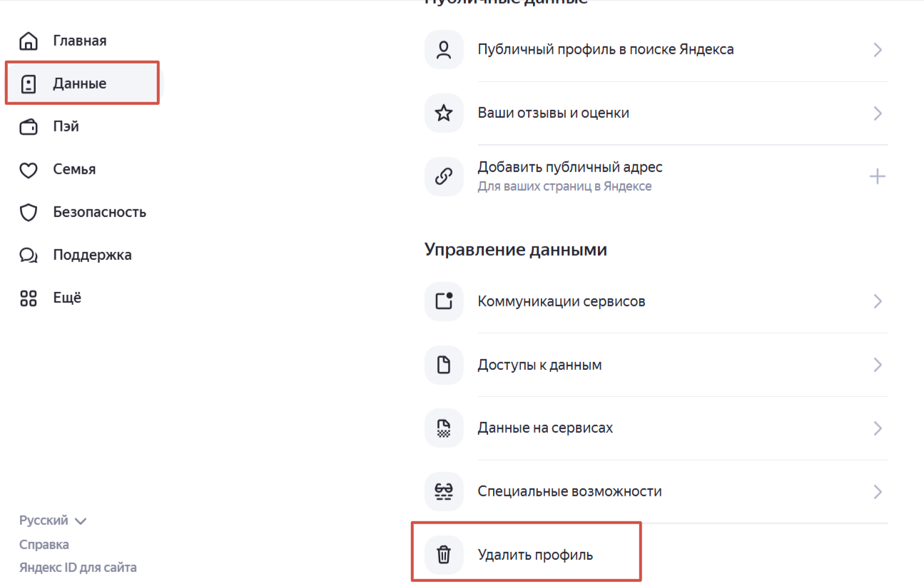This screenshot has width=924, height=587.
Task: Open the Безопасность sidebar section
Action: pyautogui.click(x=99, y=212)
